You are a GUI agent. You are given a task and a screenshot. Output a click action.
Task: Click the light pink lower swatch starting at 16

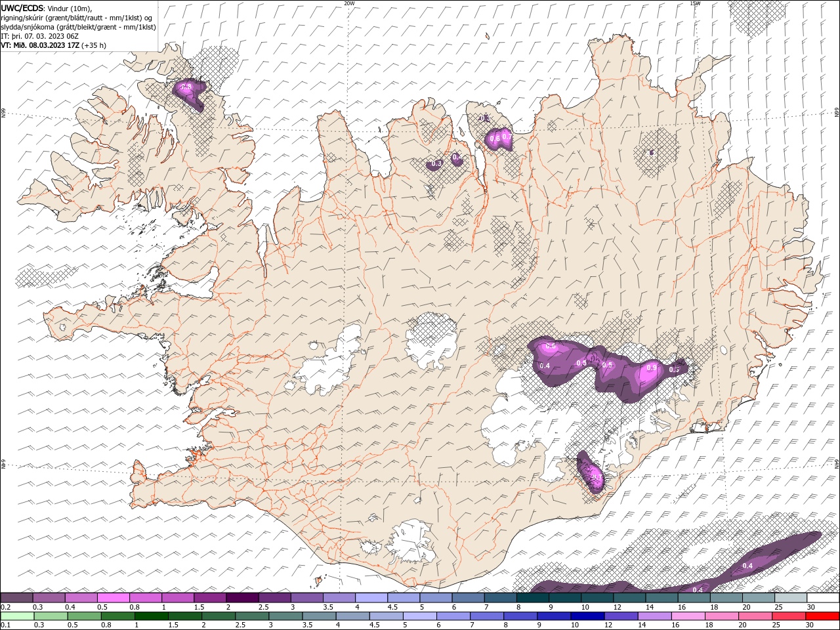688,616
